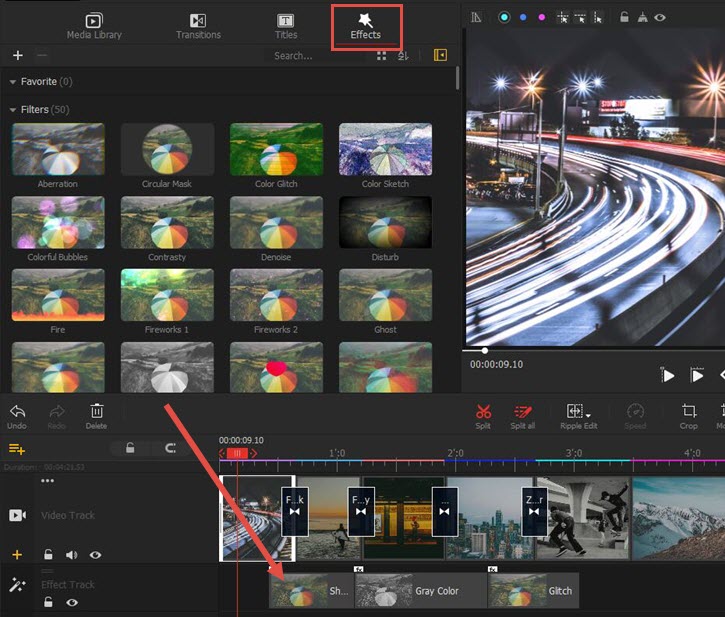
Task: Click the Undo arrow
Action: (x=17, y=411)
